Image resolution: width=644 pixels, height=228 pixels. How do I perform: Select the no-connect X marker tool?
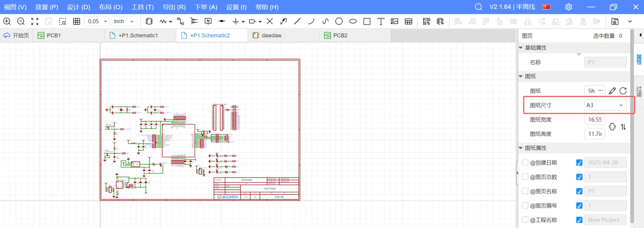(270, 21)
